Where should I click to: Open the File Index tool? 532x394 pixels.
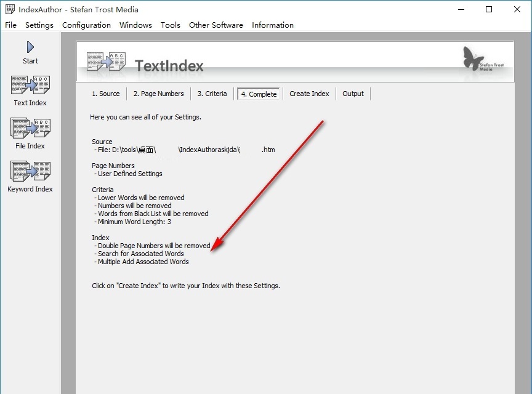click(x=30, y=134)
